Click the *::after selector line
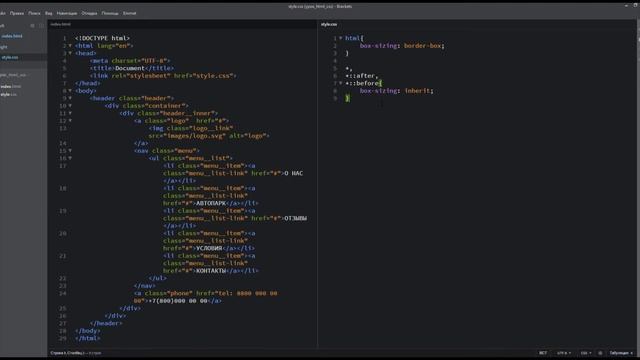This screenshot has height=360, width=640. coord(362,76)
